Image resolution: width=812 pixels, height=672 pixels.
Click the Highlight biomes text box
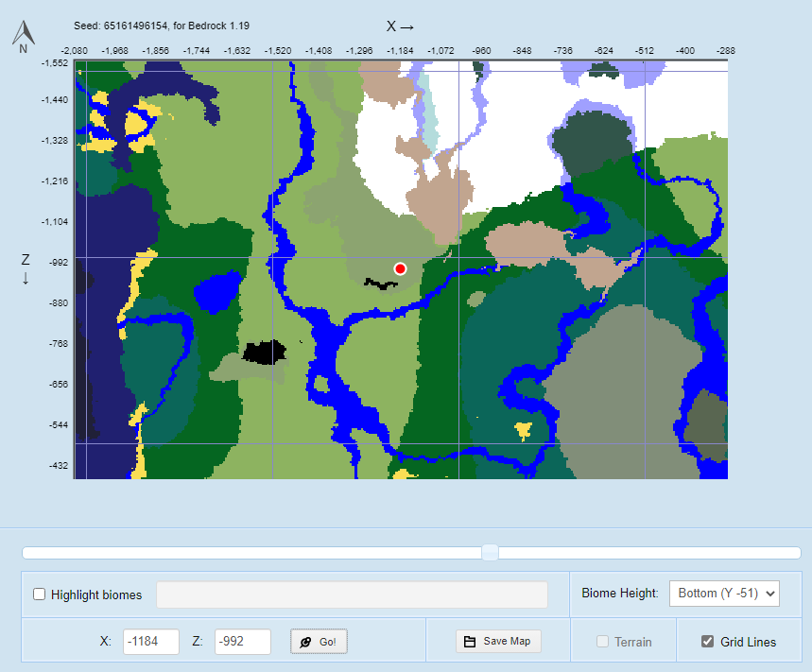(x=352, y=594)
